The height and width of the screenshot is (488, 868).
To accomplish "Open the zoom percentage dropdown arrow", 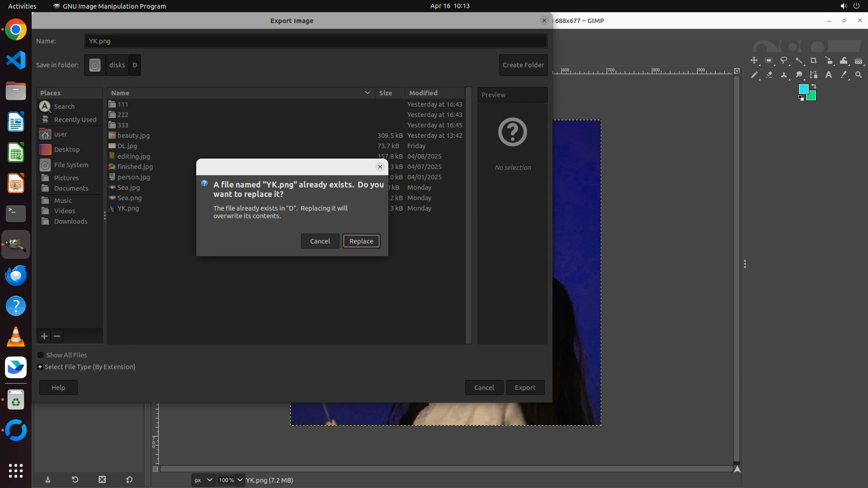I will [240, 480].
